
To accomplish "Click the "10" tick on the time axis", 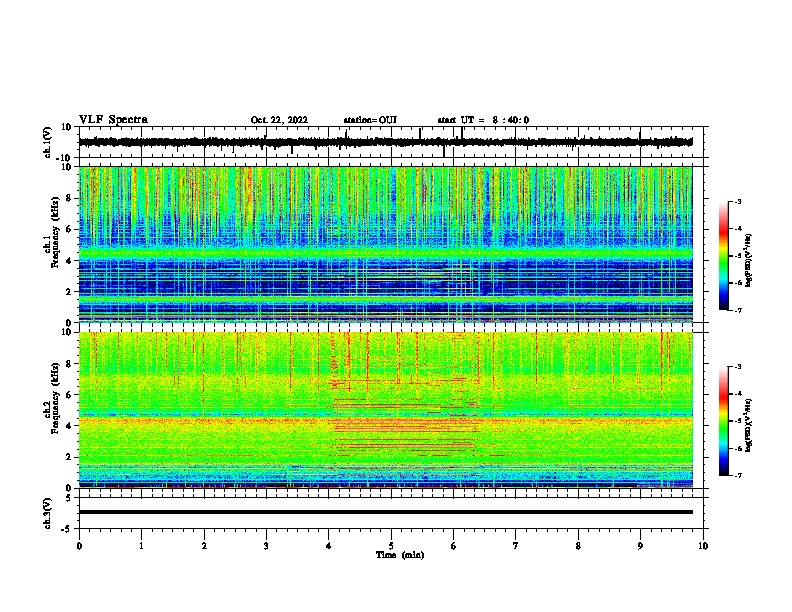I will (x=703, y=546).
